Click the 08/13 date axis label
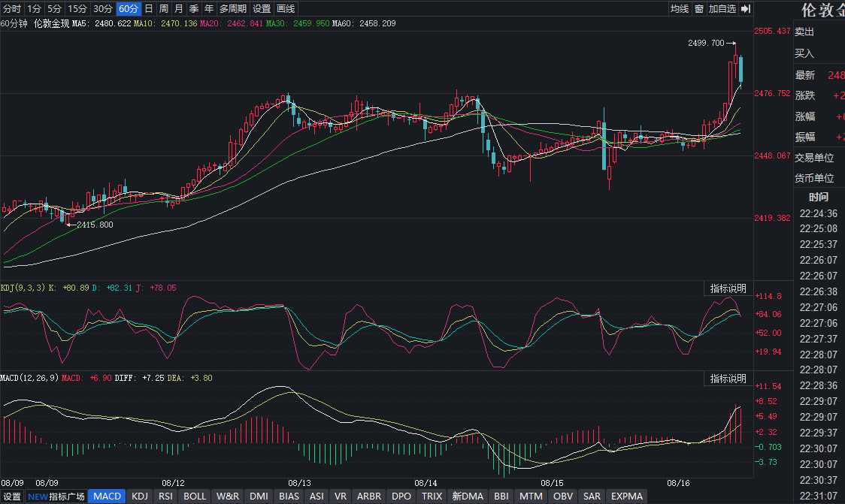This screenshot has height=504, width=845. [x=300, y=483]
